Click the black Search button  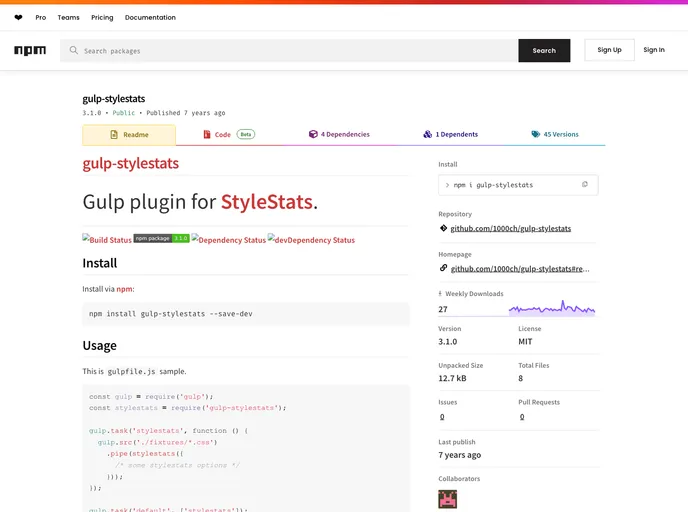point(544,50)
